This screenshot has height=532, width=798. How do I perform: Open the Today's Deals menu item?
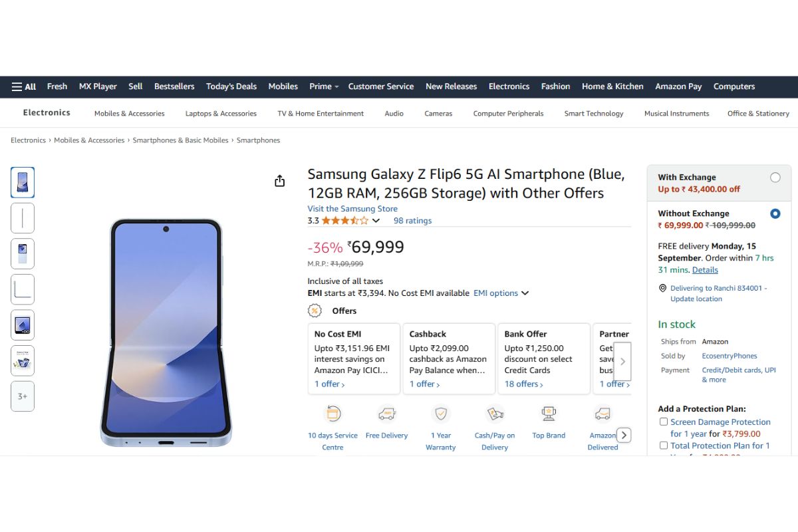point(231,86)
